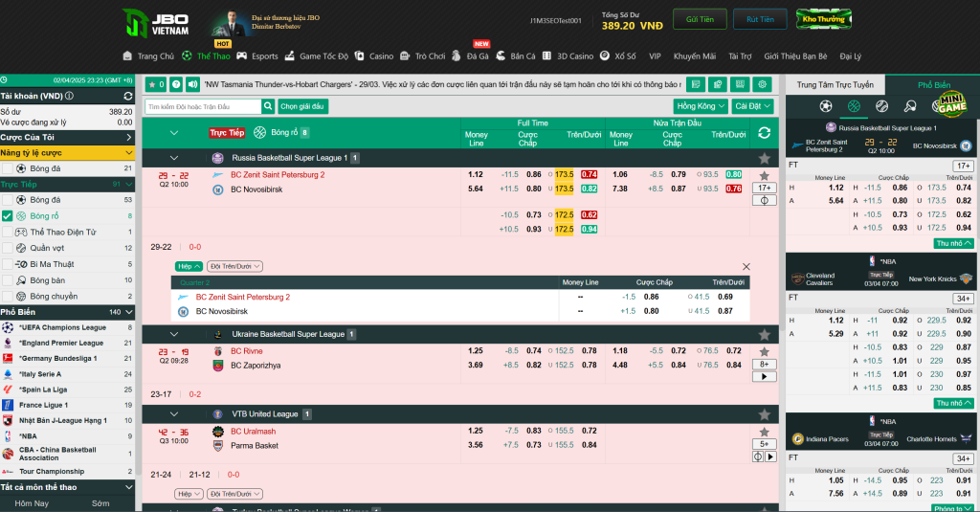The image size is (980, 512).
Task: Select the football icon in Live Center
Action: (826, 106)
